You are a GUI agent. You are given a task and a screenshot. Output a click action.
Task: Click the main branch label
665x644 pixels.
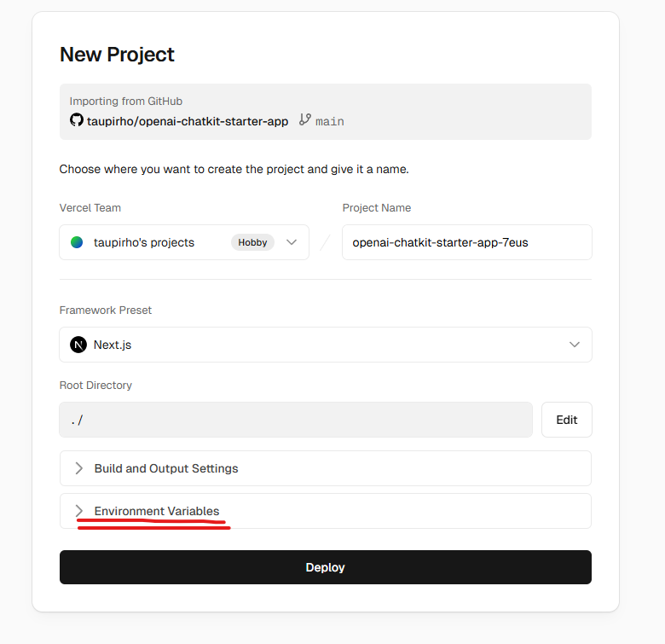click(x=330, y=121)
